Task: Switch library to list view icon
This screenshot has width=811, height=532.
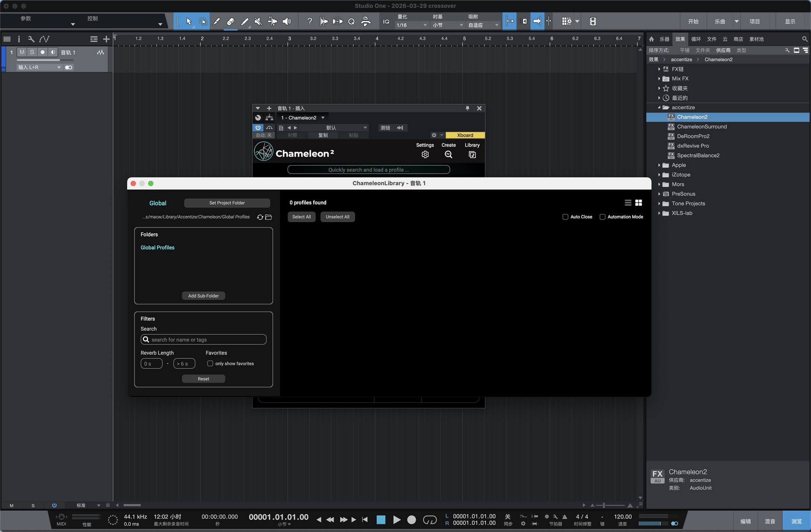Action: (x=628, y=203)
